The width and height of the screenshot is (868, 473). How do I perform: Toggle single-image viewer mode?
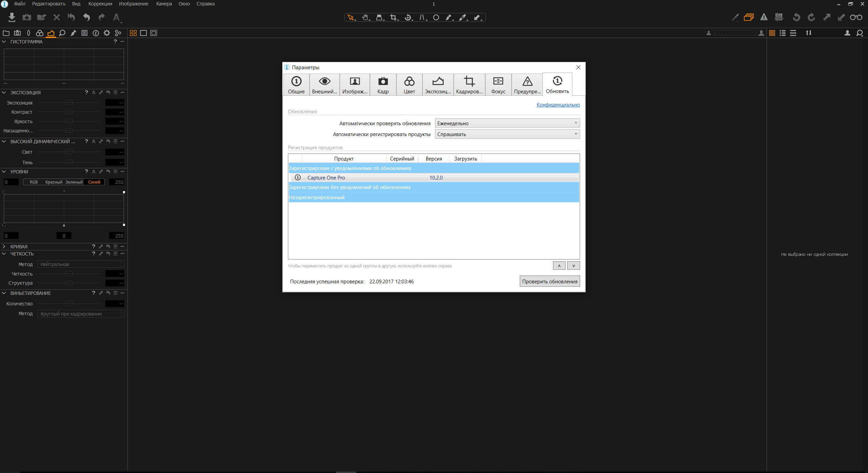[x=143, y=33]
